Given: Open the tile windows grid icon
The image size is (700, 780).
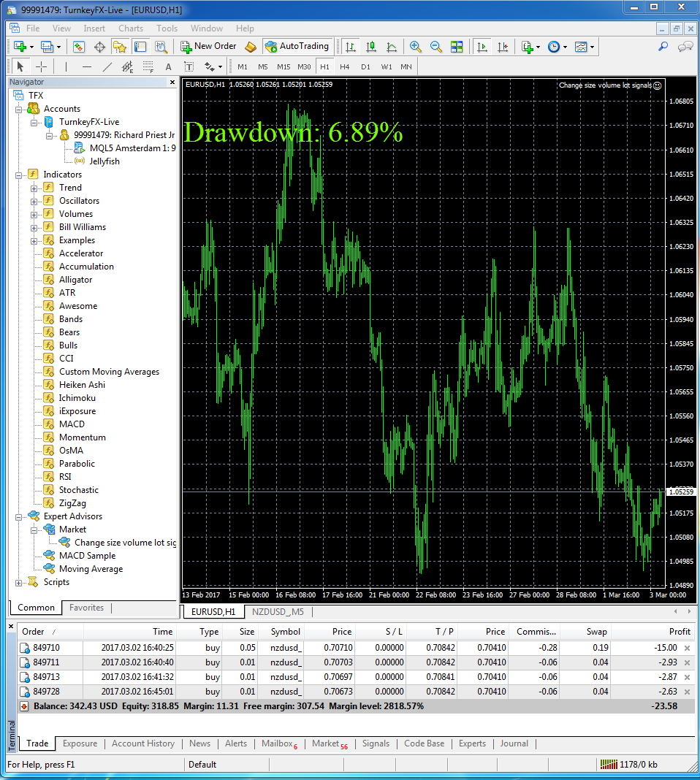Looking at the screenshot, I should (x=456, y=47).
